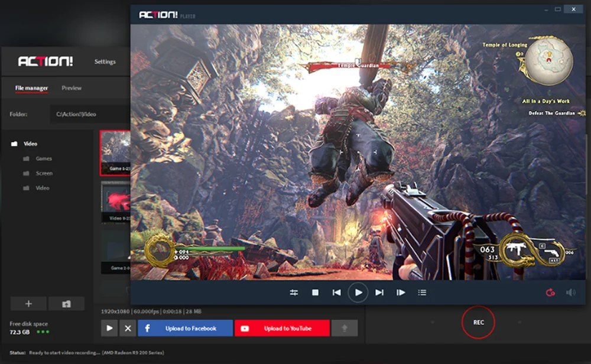Screen dimensions: 591x364
Task: Step forward one frame in player
Action: coord(401,292)
